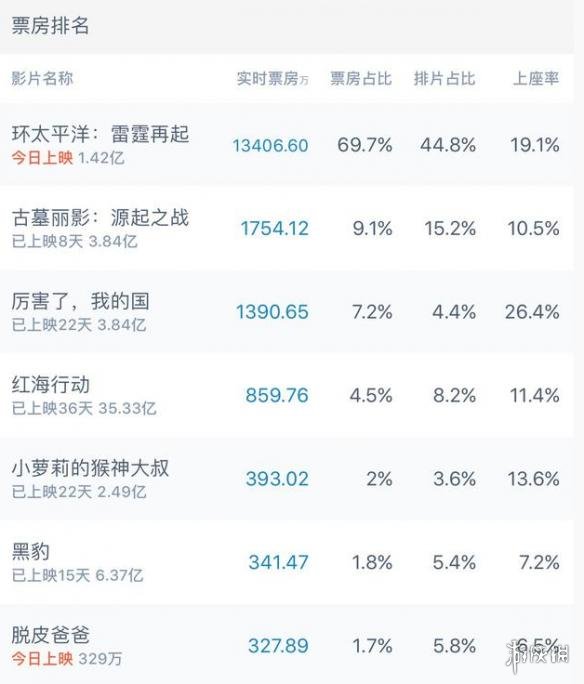
Task: Click 今日上映 label under 脱皮爸爸
Action: pos(42,659)
